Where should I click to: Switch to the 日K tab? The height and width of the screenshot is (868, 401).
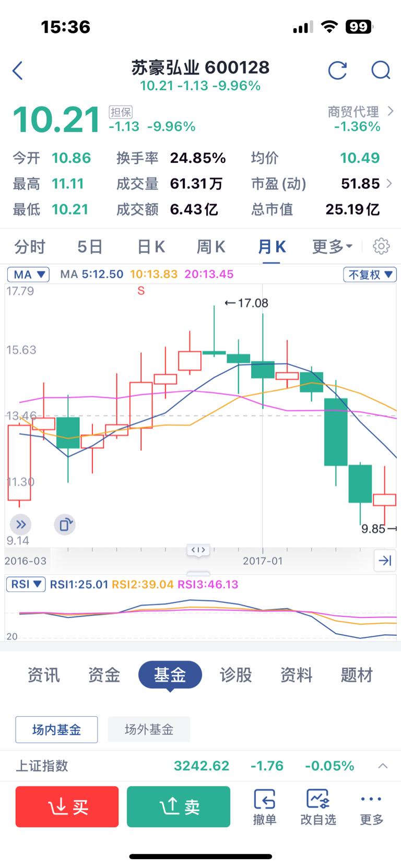click(151, 246)
